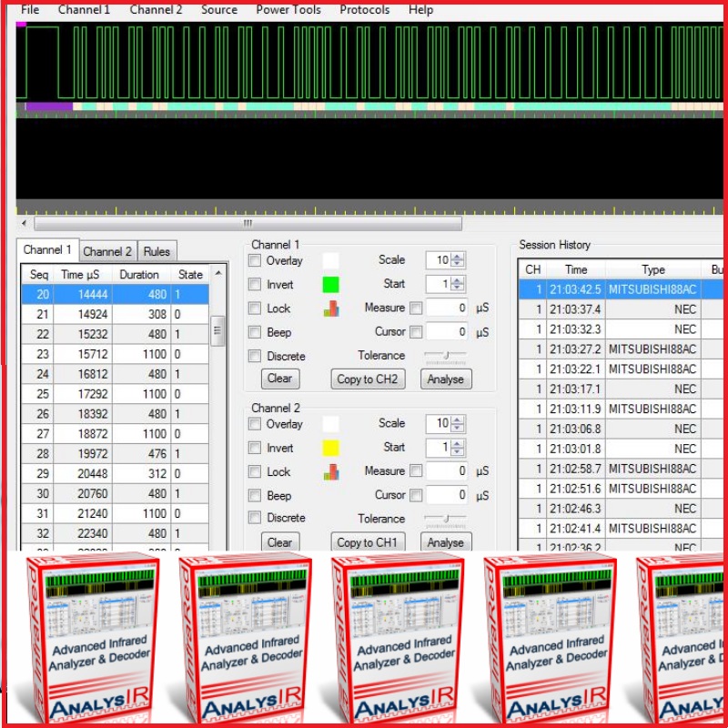The image size is (728, 728).
Task: Tick Channel 2 Measure checkbox
Action: click(417, 470)
